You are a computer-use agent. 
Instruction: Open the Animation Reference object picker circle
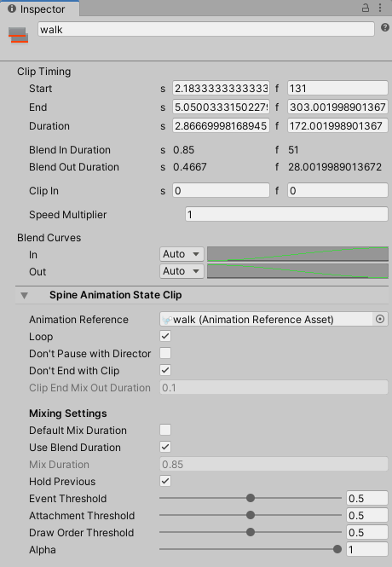coord(380,319)
